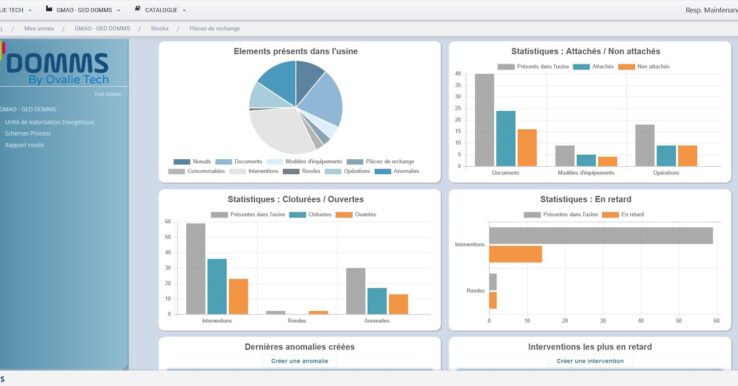
Task: Click the orange Non attachés bar for Opérations
Action: [688, 156]
